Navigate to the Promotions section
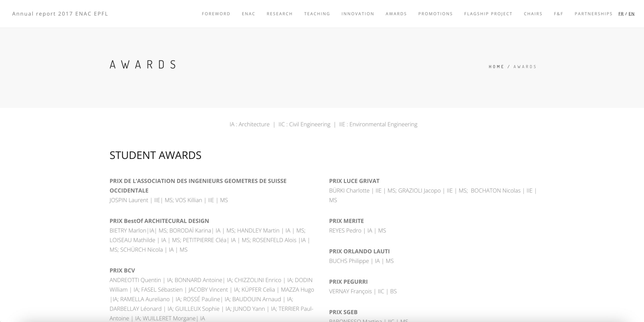Image resolution: width=644 pixels, height=322 pixels. (435, 14)
